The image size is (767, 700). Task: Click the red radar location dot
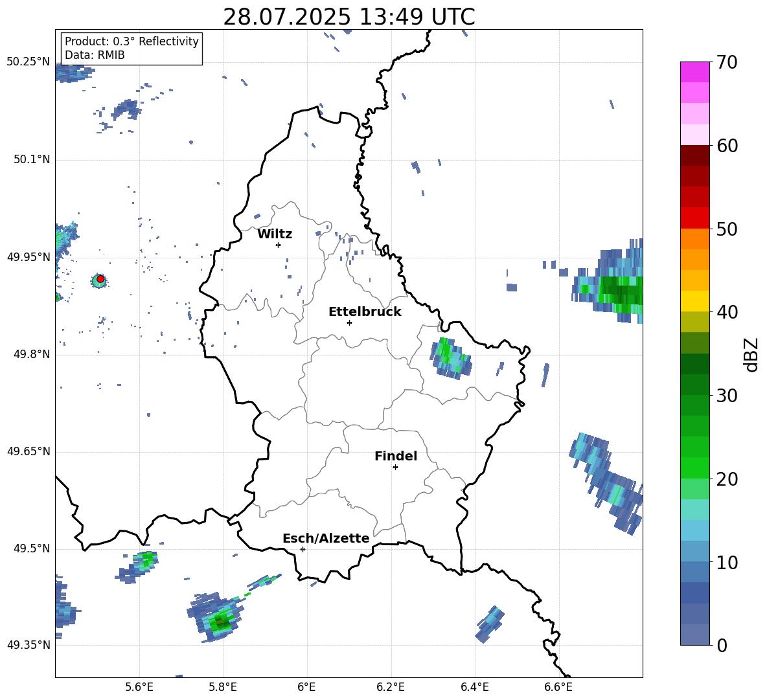point(100,279)
